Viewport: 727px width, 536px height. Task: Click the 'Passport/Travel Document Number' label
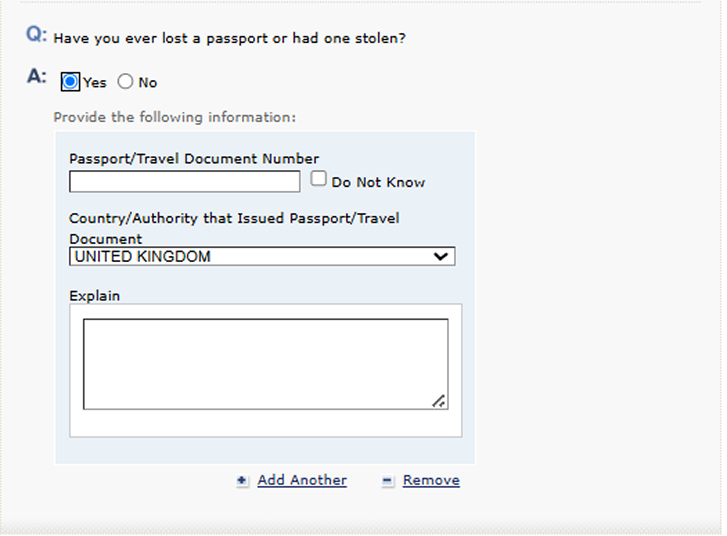pos(194,159)
